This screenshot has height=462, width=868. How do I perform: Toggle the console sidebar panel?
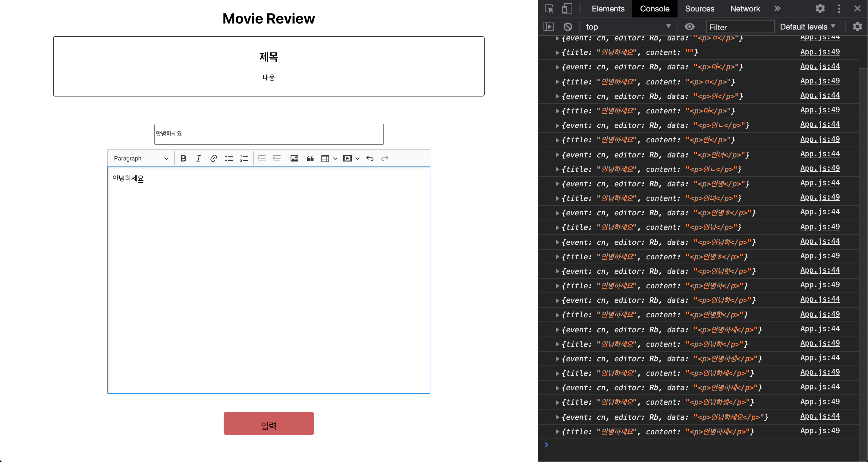point(549,27)
